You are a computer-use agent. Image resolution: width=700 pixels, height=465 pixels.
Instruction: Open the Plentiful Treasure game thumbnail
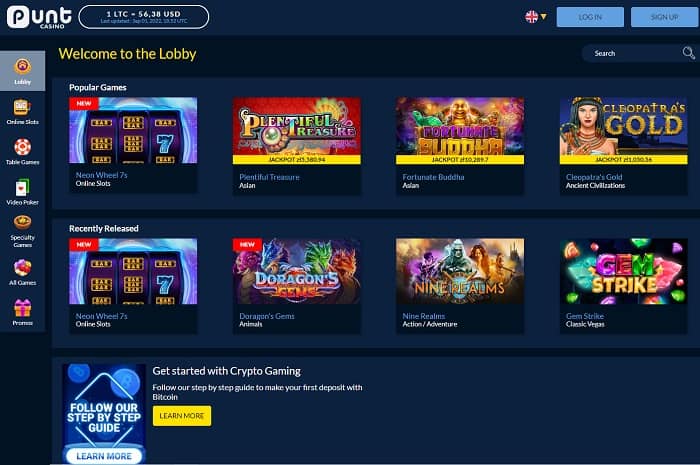click(296, 130)
